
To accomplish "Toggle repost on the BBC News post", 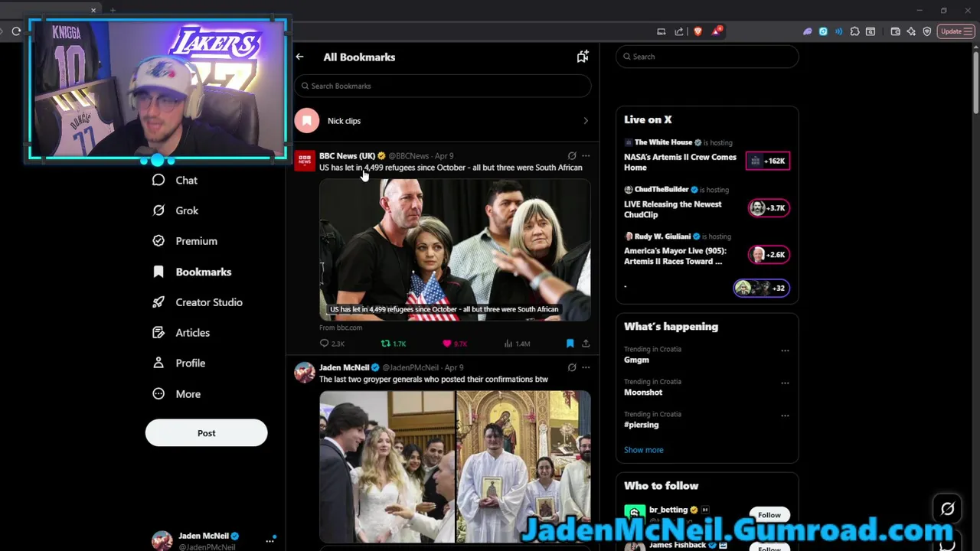I will [394, 344].
